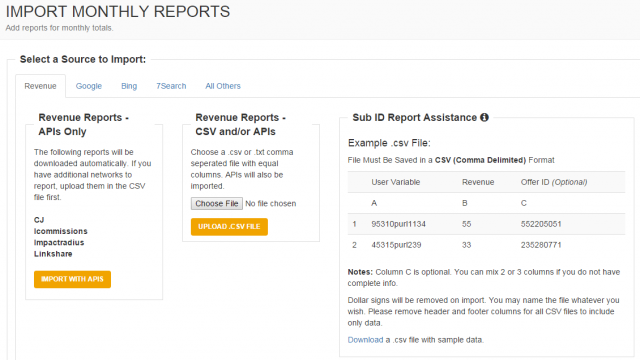The image size is (640, 360).
Task: Click the Linkshare network name
Action: tap(53, 254)
